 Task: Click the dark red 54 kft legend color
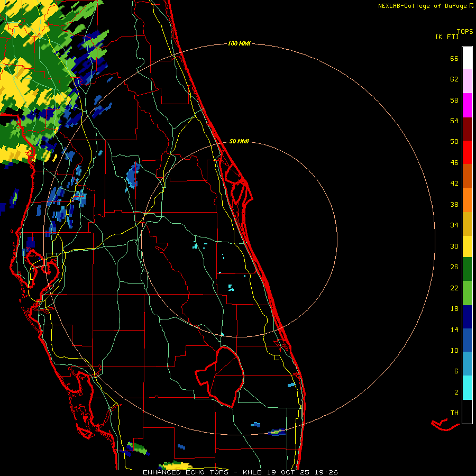click(x=467, y=129)
